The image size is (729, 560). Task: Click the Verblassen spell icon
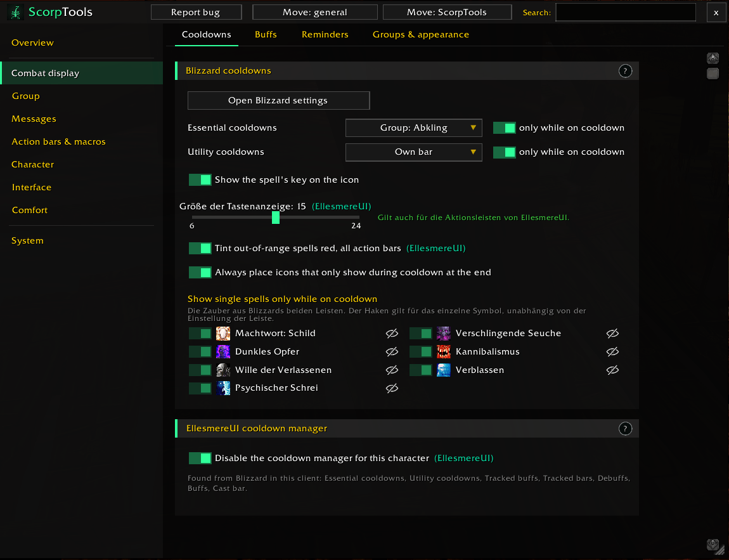click(x=444, y=370)
